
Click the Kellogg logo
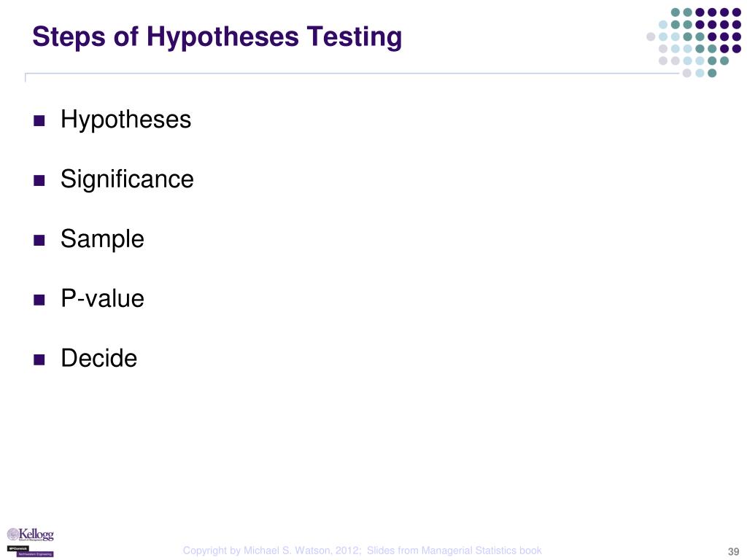click(30, 534)
